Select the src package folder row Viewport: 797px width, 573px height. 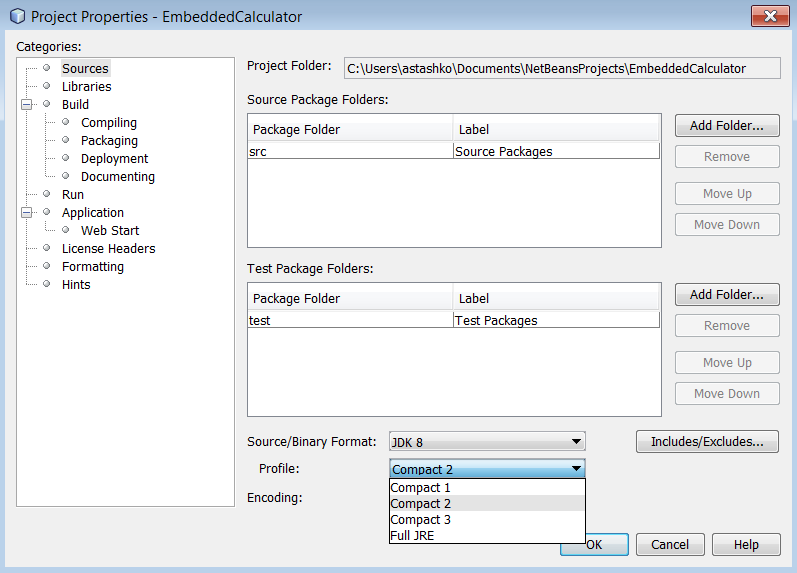350,152
